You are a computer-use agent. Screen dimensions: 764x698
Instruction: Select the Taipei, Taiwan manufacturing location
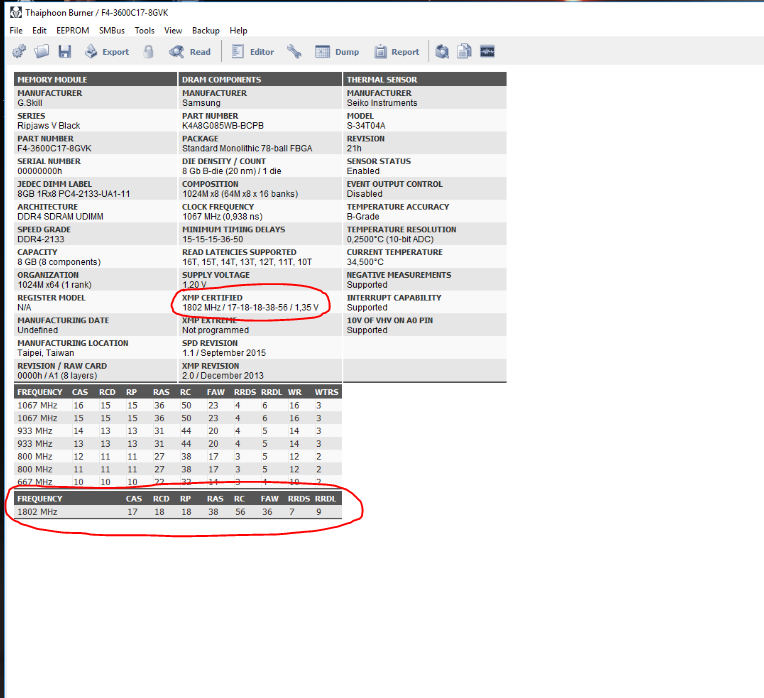point(46,353)
